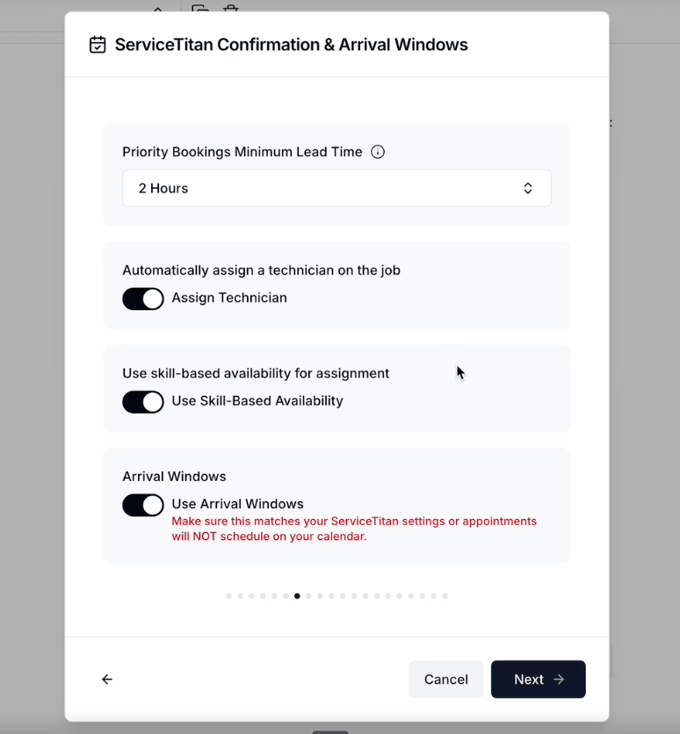Click the Use Skill-Based Availability label text

click(257, 401)
